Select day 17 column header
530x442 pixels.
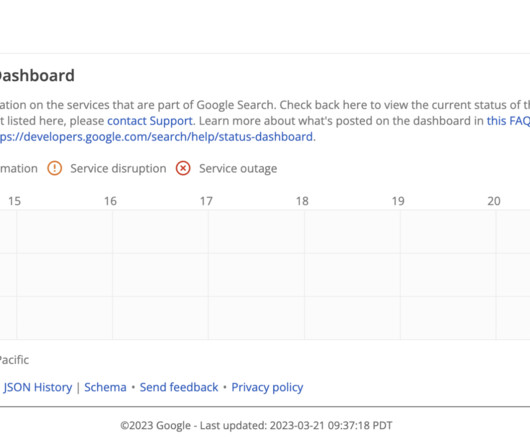pyautogui.click(x=206, y=201)
